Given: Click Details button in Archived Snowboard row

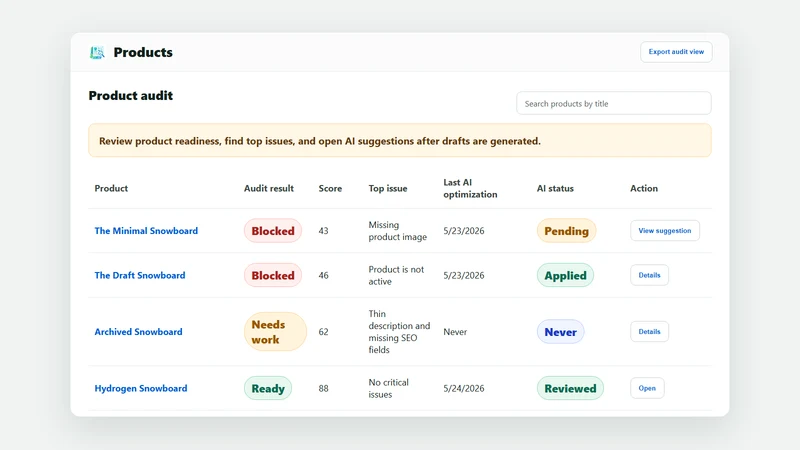Looking at the screenshot, I should 649,332.
